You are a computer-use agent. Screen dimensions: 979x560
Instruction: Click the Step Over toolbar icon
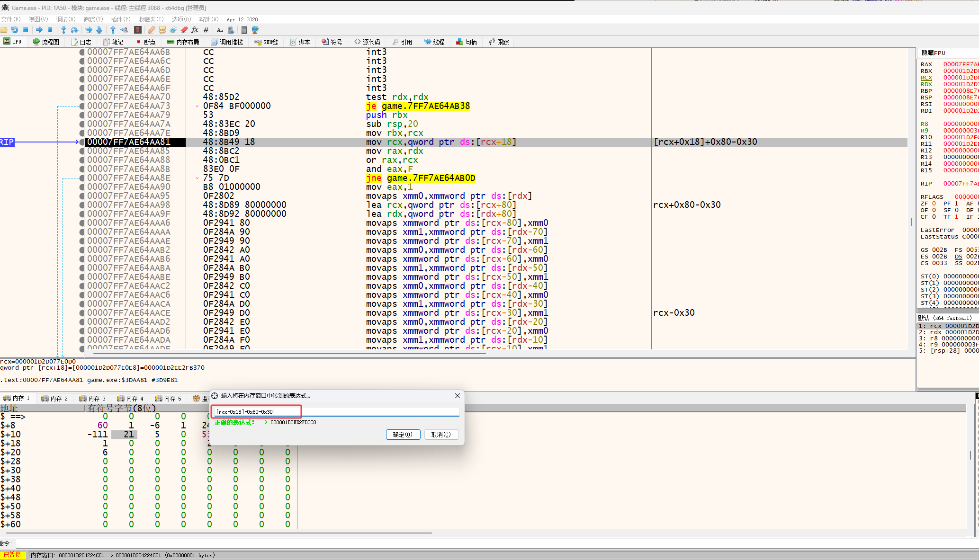click(x=74, y=30)
